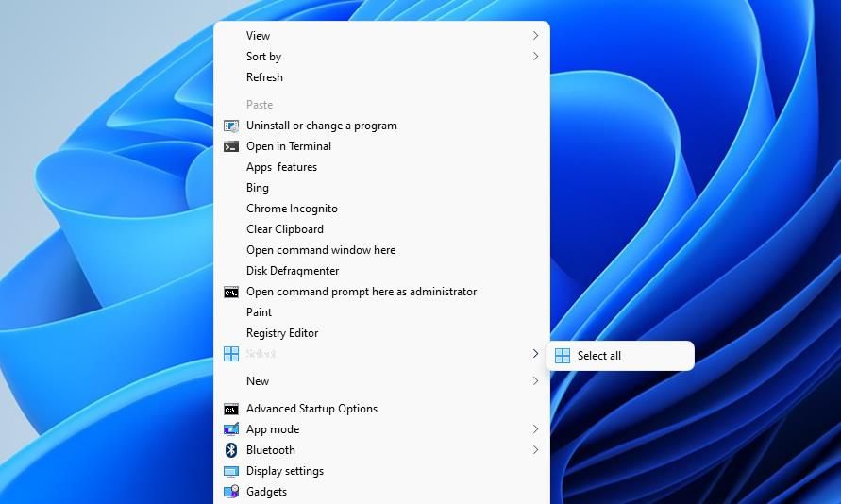Open Apps features entry
Screen dimensions: 841x504
[382, 167]
